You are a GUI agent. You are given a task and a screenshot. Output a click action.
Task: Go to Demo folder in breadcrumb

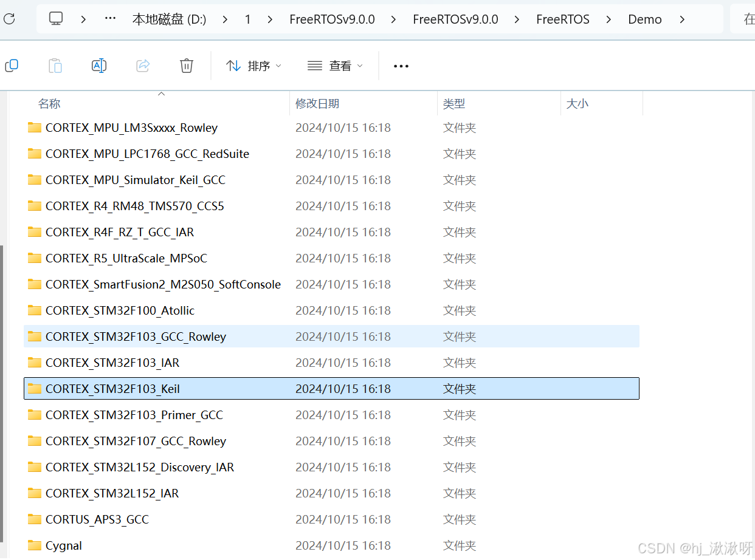[645, 19]
